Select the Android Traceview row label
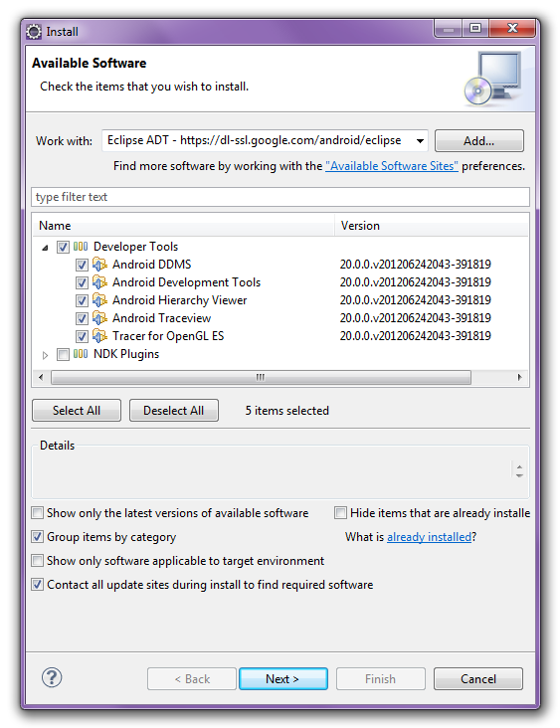Viewport: 560px width, 728px height. pos(161,318)
